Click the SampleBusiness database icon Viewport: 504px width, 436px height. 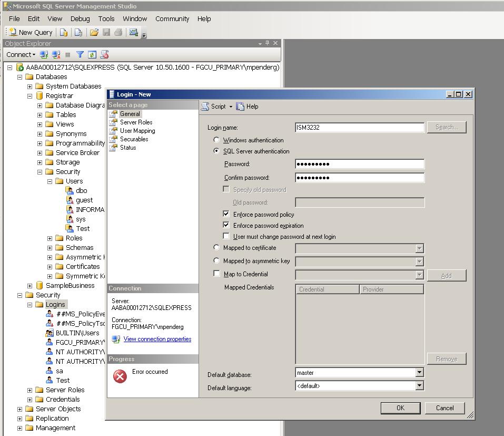(x=39, y=285)
